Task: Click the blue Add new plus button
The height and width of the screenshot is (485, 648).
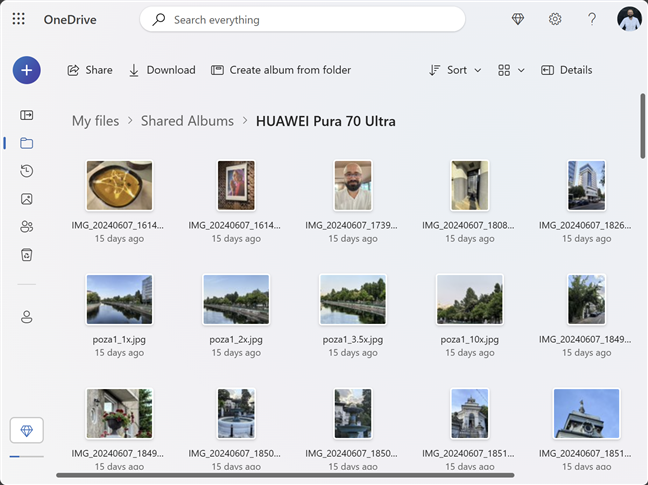Action: coord(27,70)
